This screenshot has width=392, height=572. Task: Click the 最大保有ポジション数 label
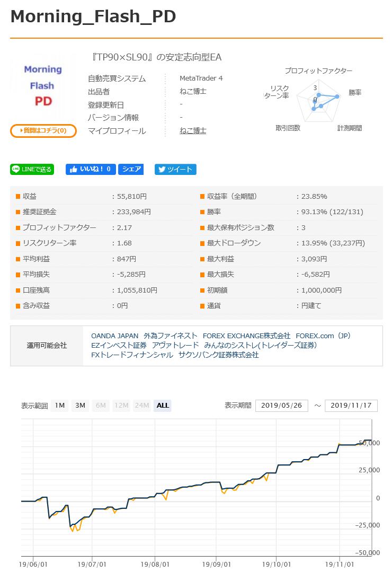click(x=240, y=227)
